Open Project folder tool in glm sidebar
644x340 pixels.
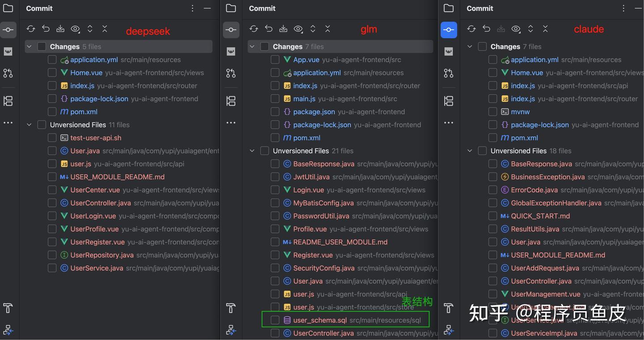click(231, 8)
